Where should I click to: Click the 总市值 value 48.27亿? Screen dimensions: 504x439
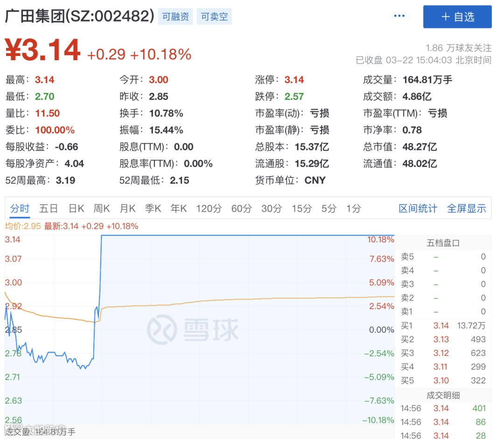pyautogui.click(x=420, y=147)
